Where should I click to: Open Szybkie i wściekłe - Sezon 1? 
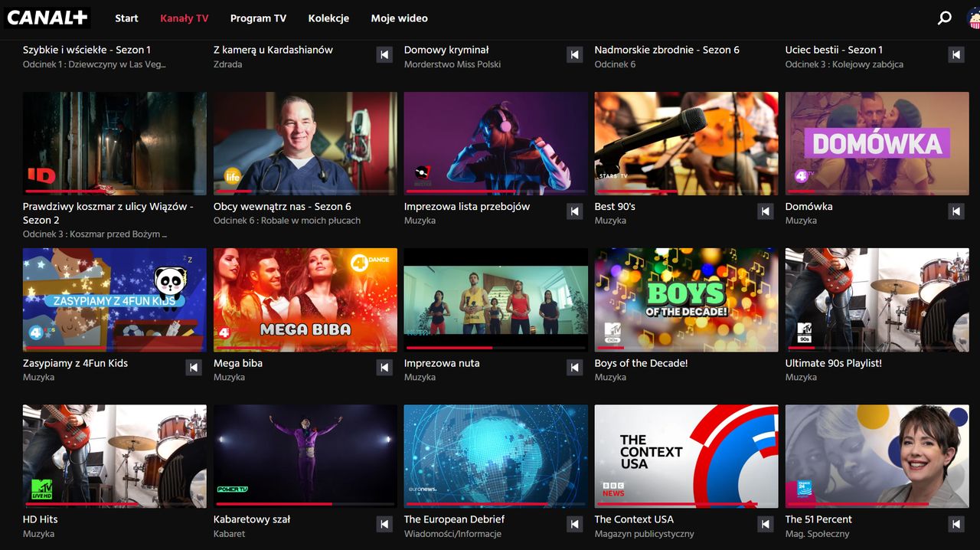point(87,50)
